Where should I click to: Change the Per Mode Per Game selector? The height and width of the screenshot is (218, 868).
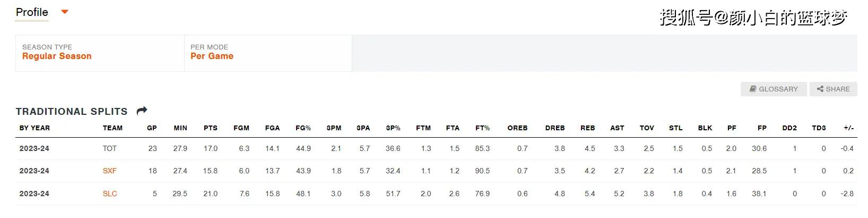pyautogui.click(x=268, y=53)
